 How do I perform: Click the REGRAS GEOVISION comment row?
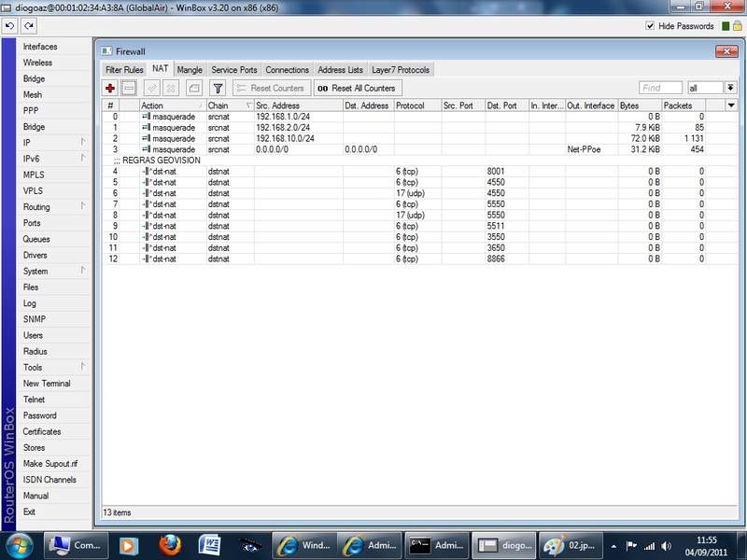419,160
